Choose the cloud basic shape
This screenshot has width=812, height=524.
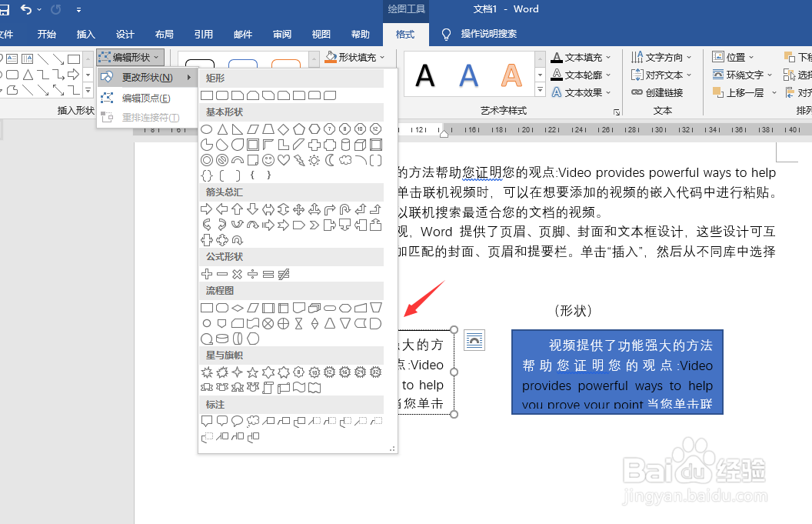coord(345,160)
